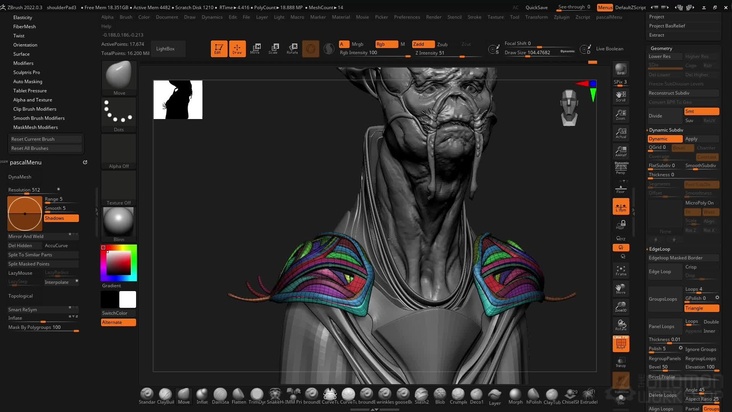Pick the Flatten brush icon
This screenshot has width=732, height=412.
(x=239, y=396)
